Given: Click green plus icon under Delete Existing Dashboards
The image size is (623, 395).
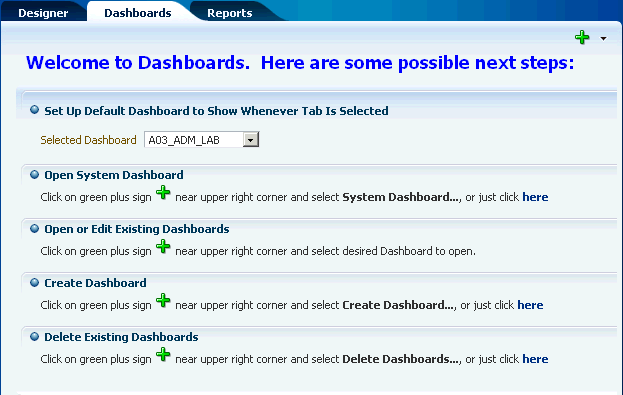Looking at the screenshot, I should click(x=163, y=354).
